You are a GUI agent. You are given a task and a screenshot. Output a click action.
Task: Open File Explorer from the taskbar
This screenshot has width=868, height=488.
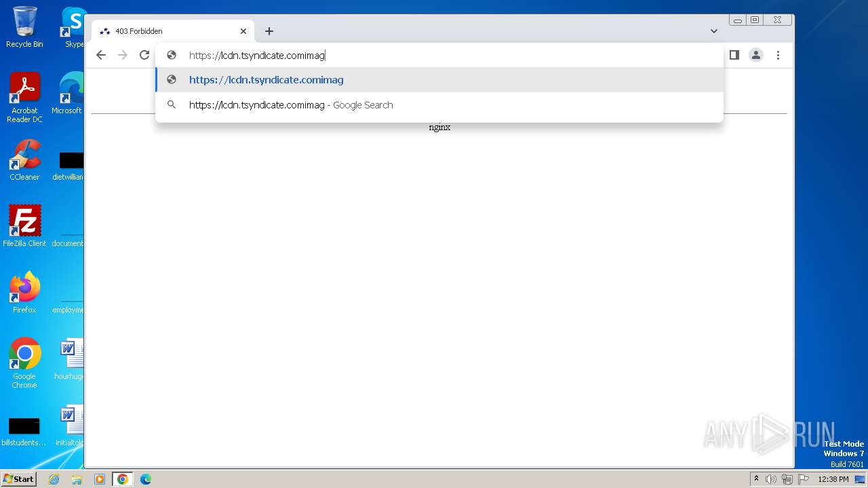77,479
